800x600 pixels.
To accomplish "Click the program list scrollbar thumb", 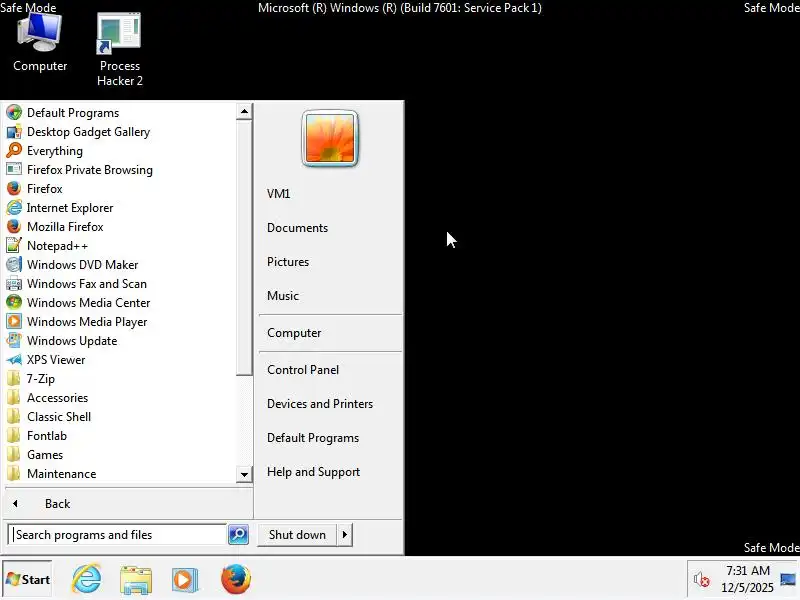I will pos(244,248).
